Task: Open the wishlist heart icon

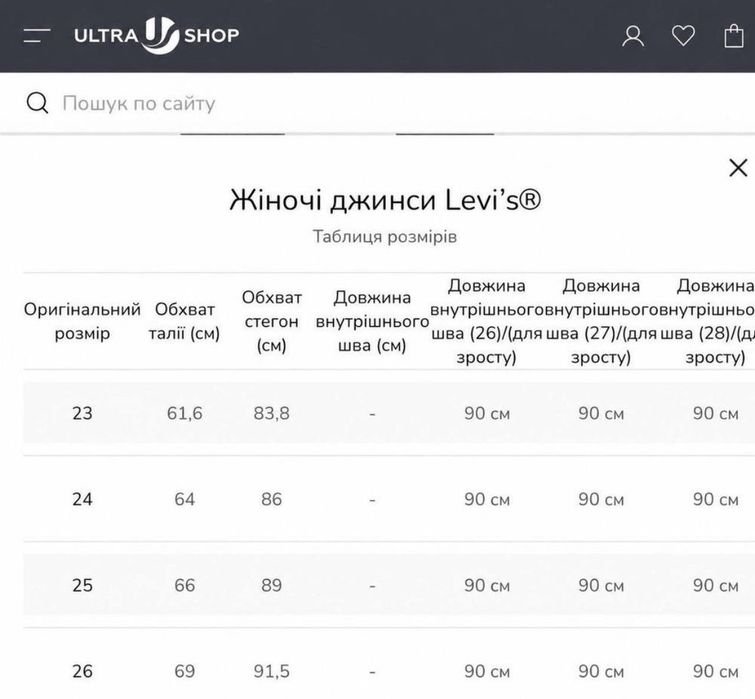Action: click(x=683, y=36)
